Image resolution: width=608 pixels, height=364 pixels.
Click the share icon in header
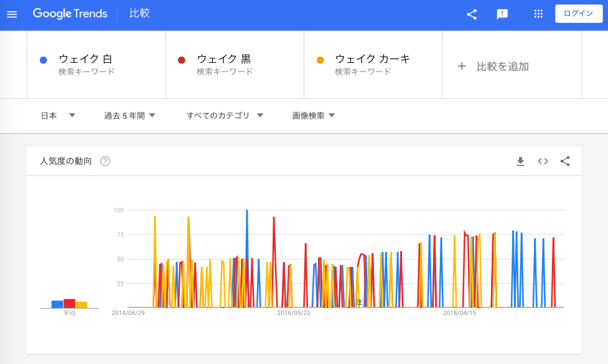pyautogui.click(x=472, y=14)
